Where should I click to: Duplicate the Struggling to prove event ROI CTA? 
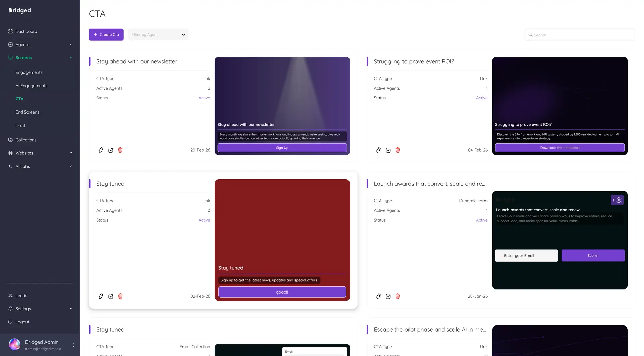pos(388,150)
